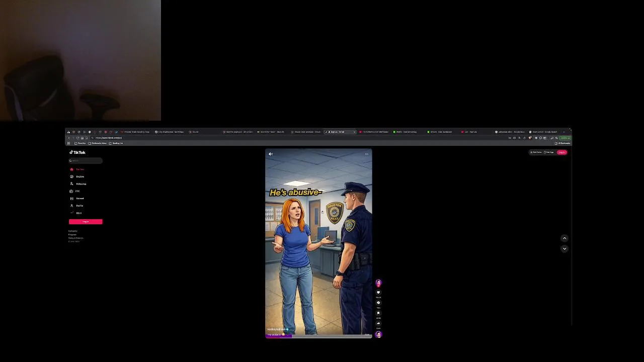Screen dimensions: 644x362
Task: Open the Company footer link
Action: (x=73, y=231)
